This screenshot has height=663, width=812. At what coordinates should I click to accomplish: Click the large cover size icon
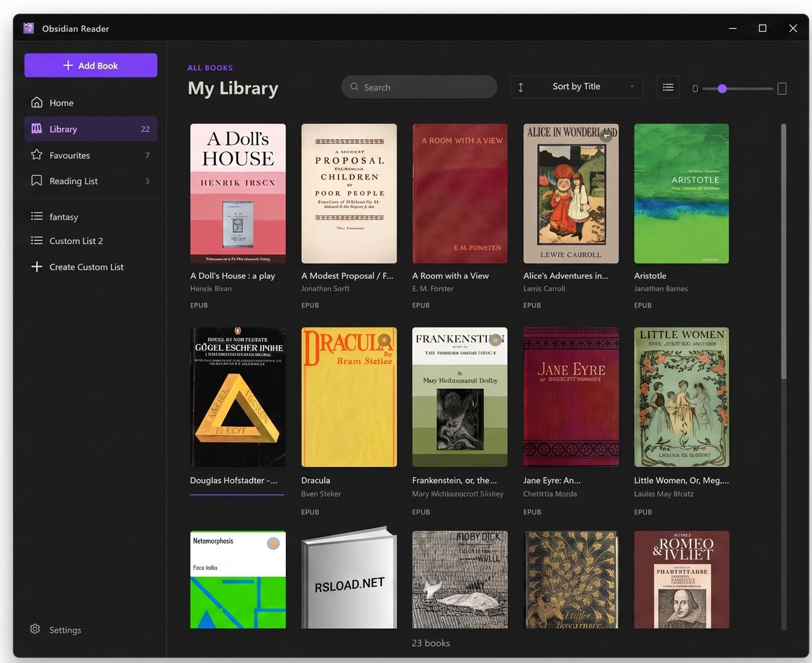coord(782,88)
